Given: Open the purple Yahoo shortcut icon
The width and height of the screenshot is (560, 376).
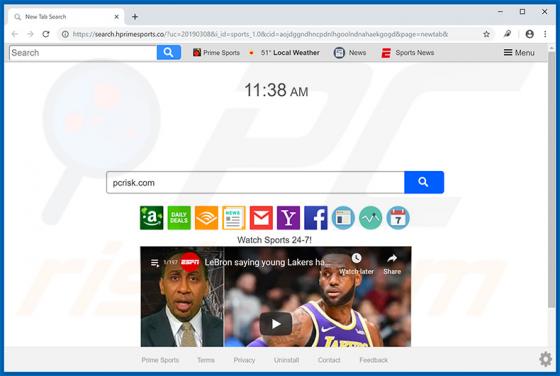Looking at the screenshot, I should pos(289,218).
